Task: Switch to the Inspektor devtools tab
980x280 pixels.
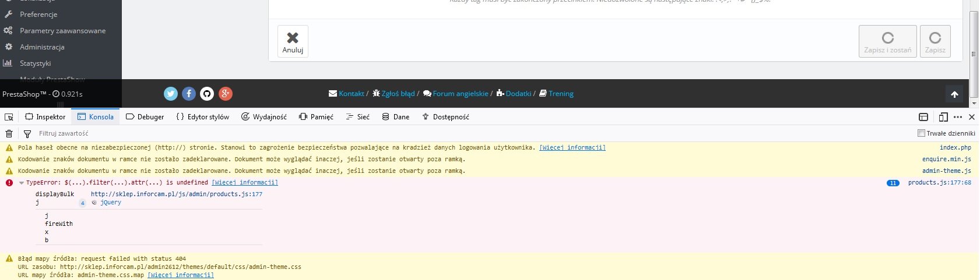Action: [45, 117]
